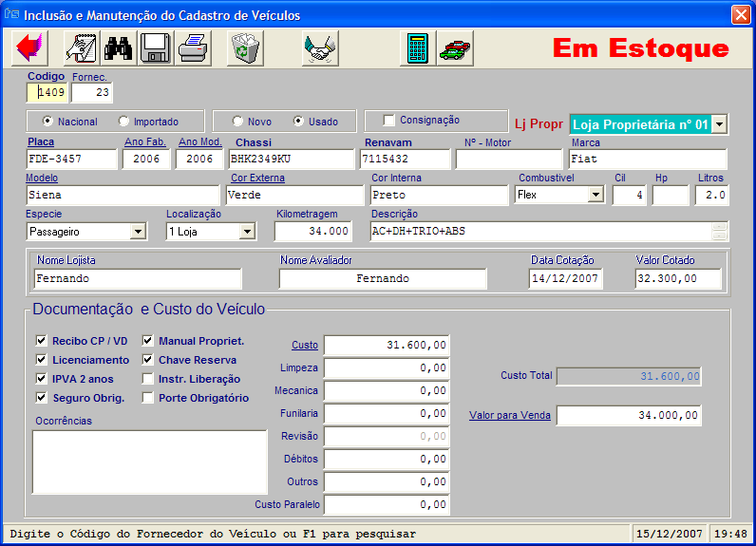The height and width of the screenshot is (546, 756).
Task: Click the Limpeza cost field
Action: pyautogui.click(x=387, y=367)
